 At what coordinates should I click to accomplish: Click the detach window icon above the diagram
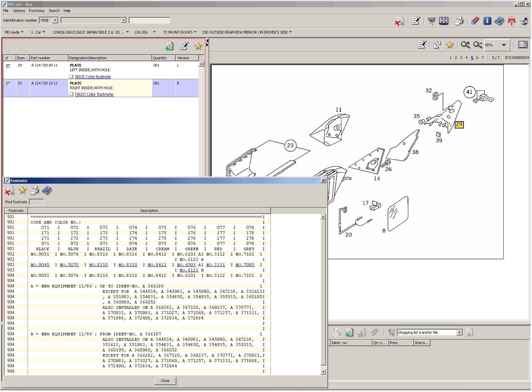pos(437,45)
